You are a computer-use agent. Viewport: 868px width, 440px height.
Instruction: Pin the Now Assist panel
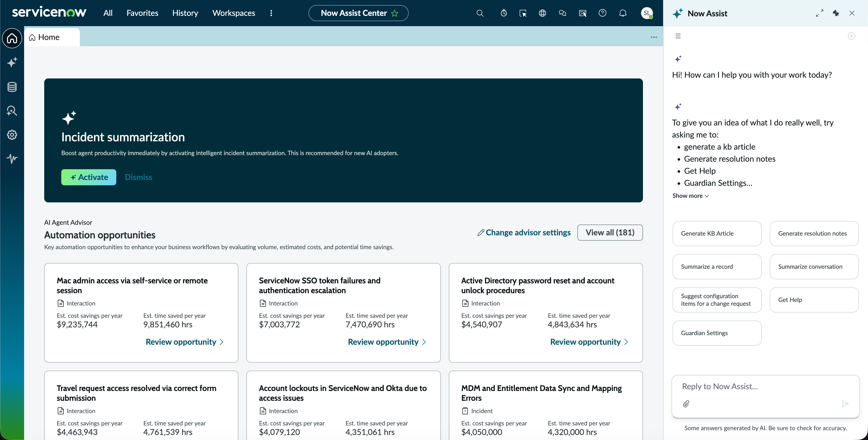point(836,13)
